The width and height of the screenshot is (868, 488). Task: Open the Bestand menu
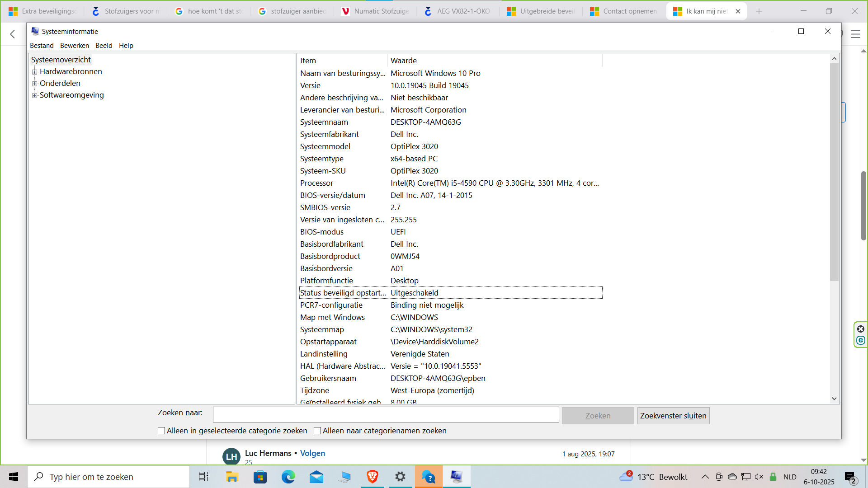(42, 46)
